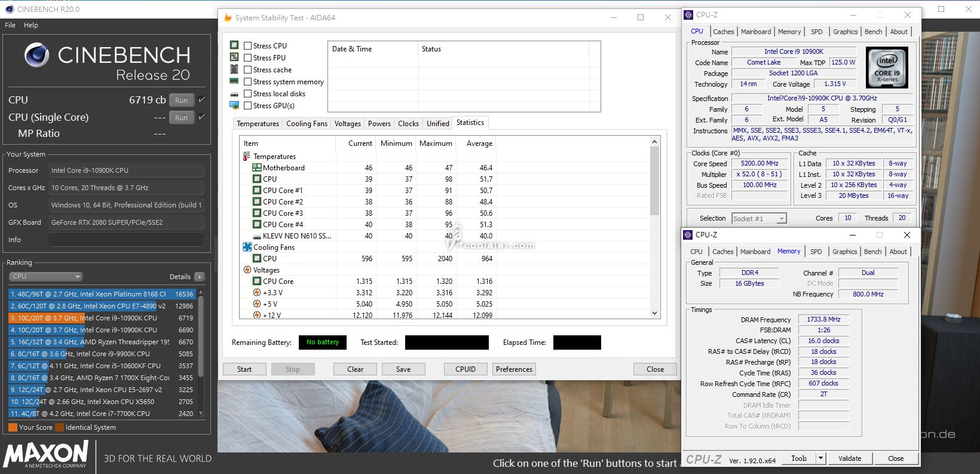The image size is (980, 474).
Task: Click the Clear button in AIDA64
Action: point(355,369)
